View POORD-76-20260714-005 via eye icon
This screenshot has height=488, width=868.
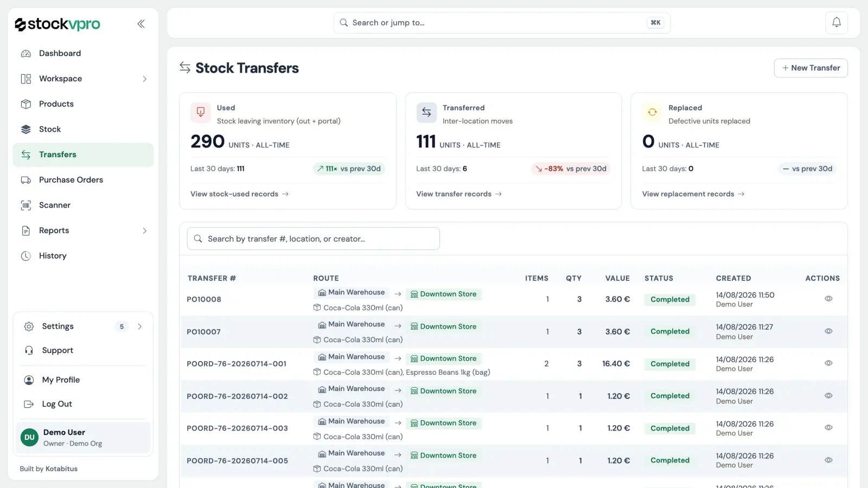click(828, 460)
